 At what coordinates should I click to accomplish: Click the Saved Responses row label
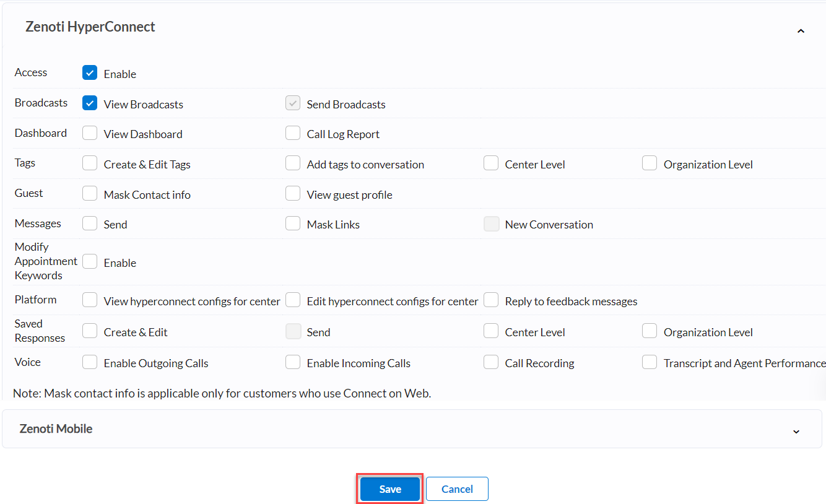pos(40,331)
